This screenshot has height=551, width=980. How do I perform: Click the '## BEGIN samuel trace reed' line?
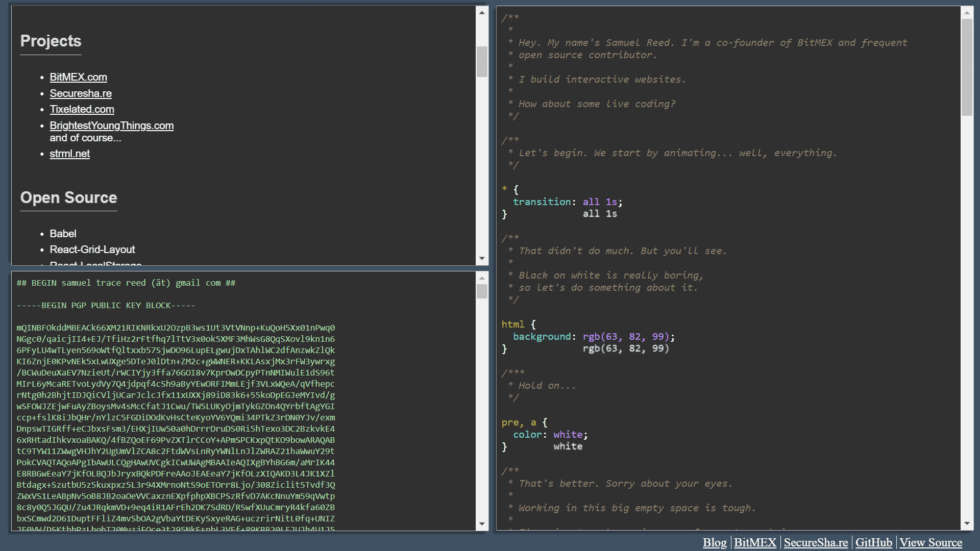pos(126,283)
